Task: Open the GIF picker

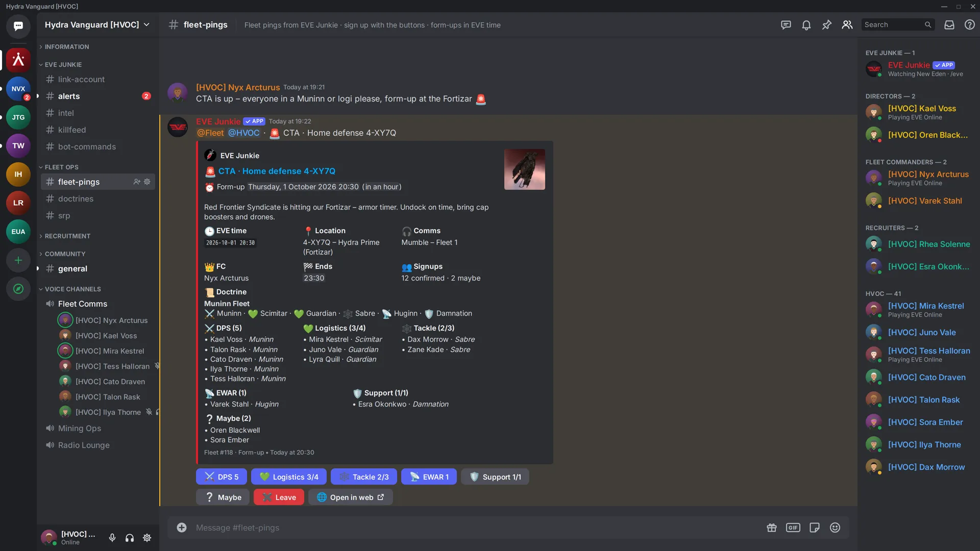Action: (x=793, y=528)
